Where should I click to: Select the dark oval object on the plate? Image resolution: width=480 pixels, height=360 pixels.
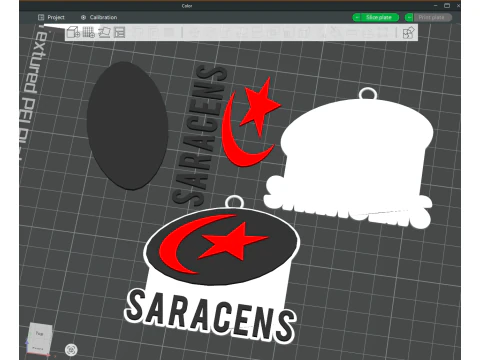[128, 125]
